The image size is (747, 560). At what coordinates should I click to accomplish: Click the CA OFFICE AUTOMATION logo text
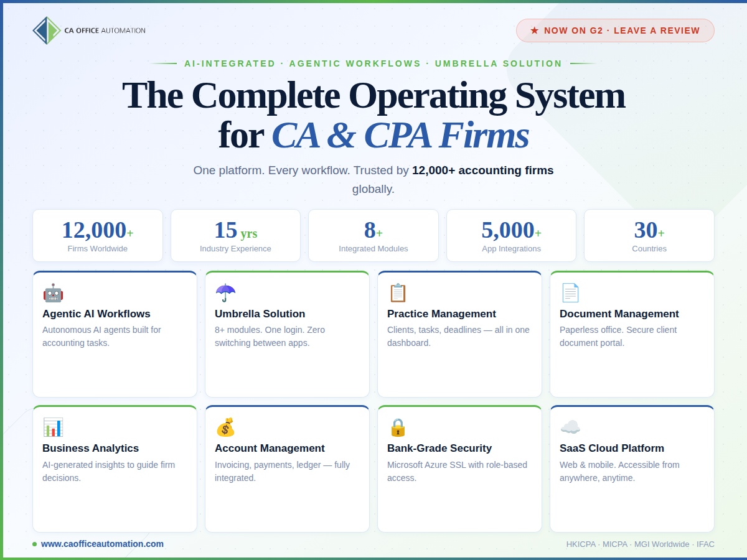point(105,30)
